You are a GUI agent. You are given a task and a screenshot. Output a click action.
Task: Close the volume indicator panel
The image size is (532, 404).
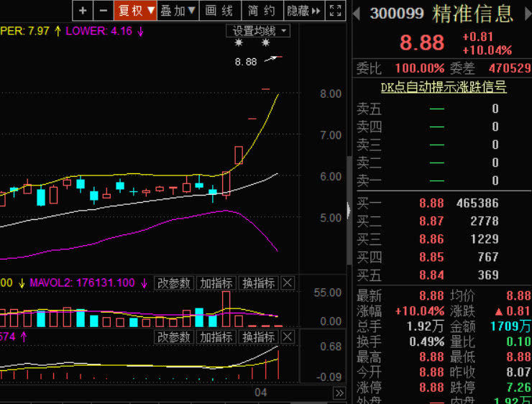tap(288, 283)
